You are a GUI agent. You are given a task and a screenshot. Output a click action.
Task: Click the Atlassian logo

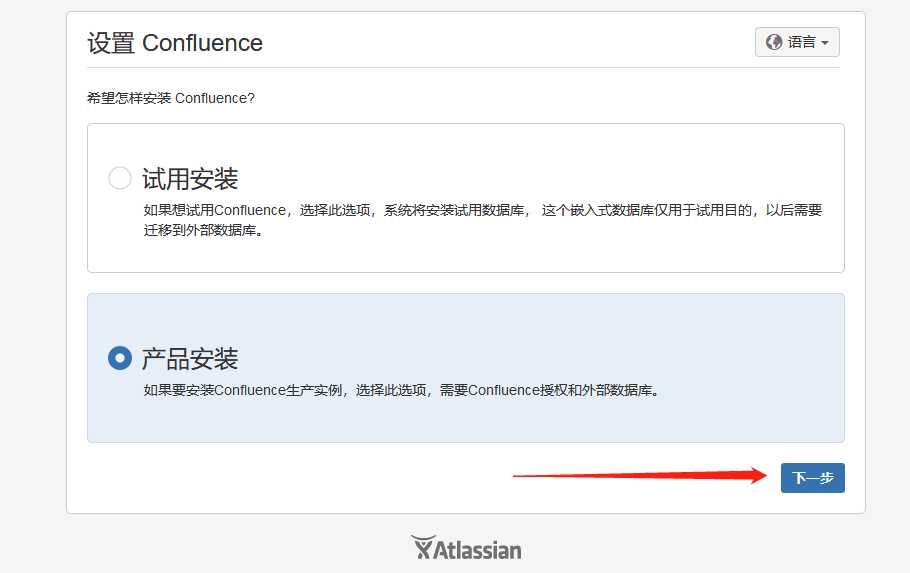pyautogui.click(x=466, y=547)
